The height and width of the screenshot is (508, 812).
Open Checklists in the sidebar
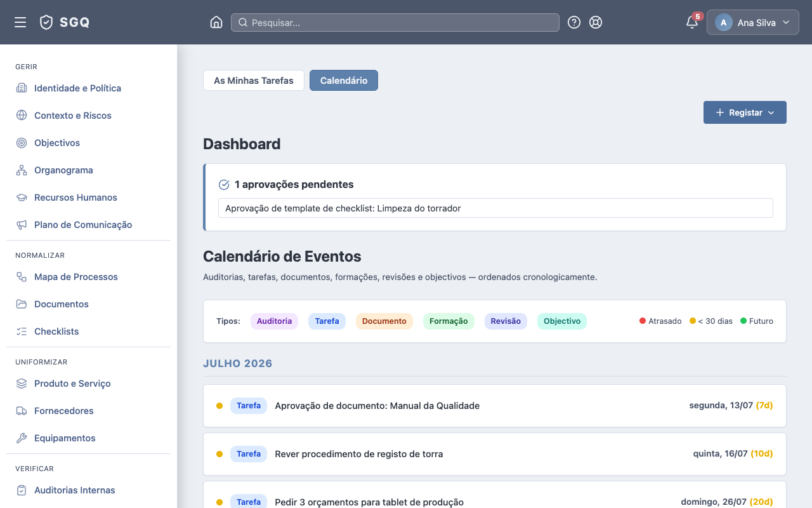click(89, 331)
